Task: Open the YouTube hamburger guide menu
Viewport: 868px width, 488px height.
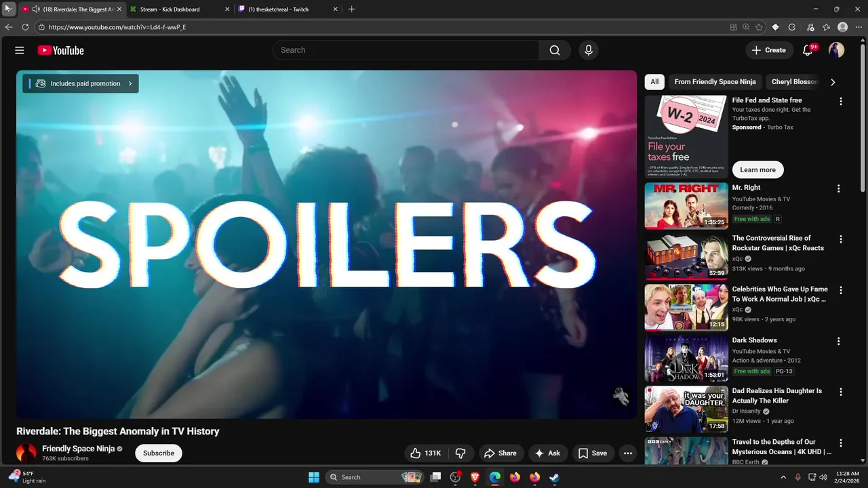Action: tap(20, 50)
